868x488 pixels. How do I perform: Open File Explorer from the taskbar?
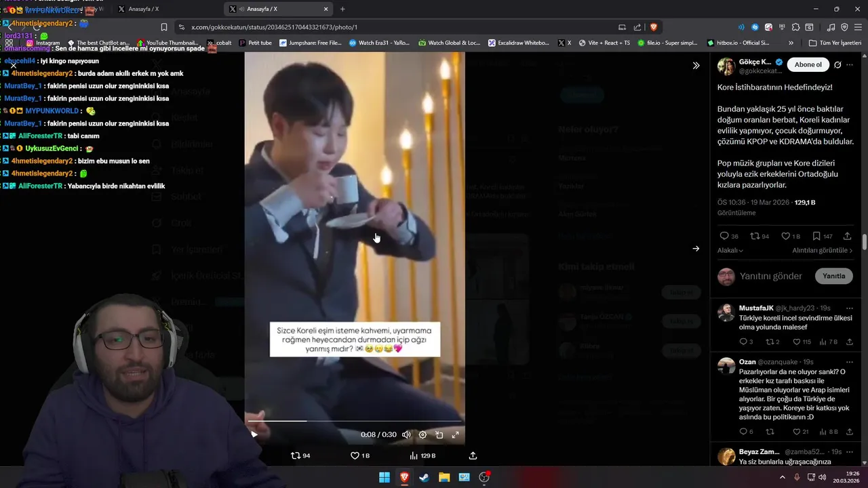[444, 477]
